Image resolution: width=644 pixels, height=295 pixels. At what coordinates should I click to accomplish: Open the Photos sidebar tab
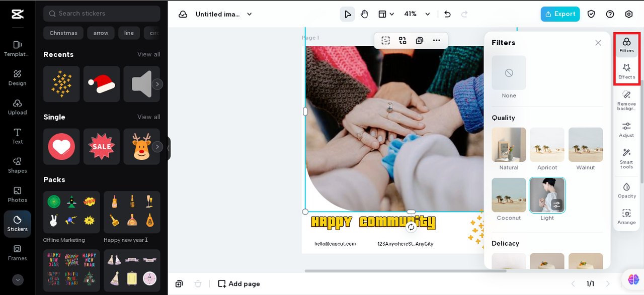[x=17, y=194]
